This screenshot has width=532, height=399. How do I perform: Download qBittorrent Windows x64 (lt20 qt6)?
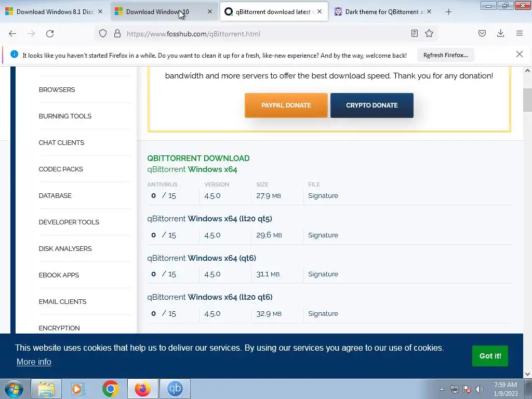[x=210, y=297]
